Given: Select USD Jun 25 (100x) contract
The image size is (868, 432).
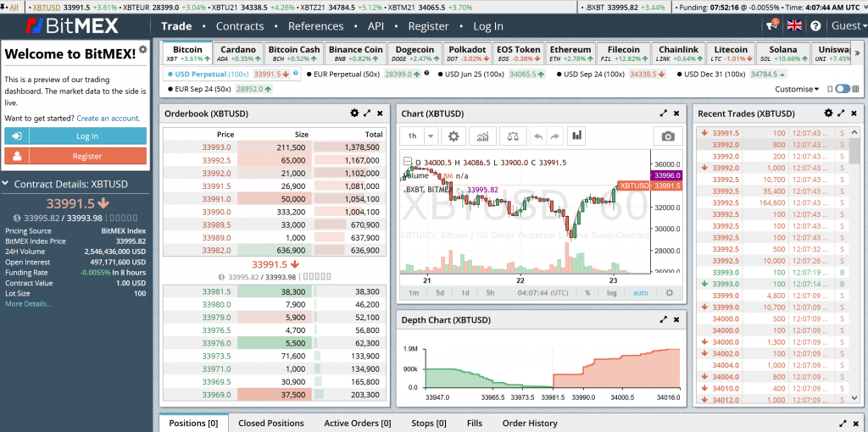Looking at the screenshot, I should point(472,75).
